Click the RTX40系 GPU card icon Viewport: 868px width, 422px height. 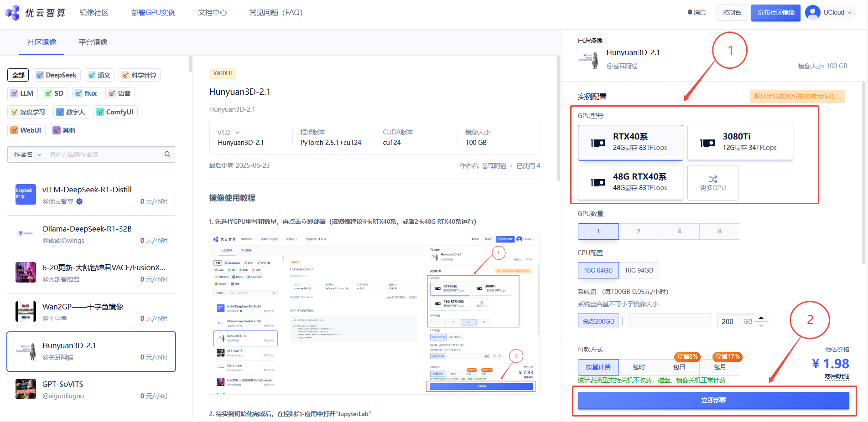pos(598,143)
